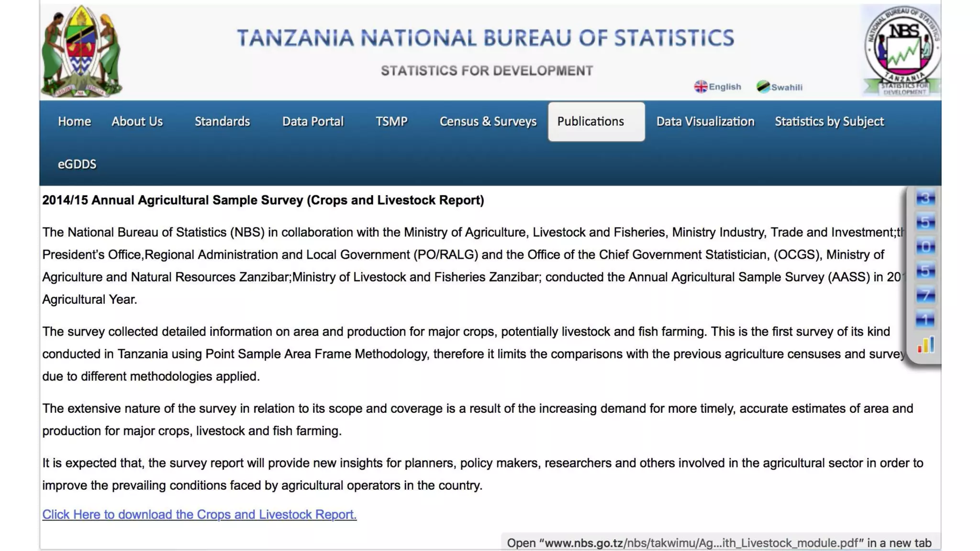The width and height of the screenshot is (980, 551).
Task: Go to the Home menu item
Action: (74, 121)
